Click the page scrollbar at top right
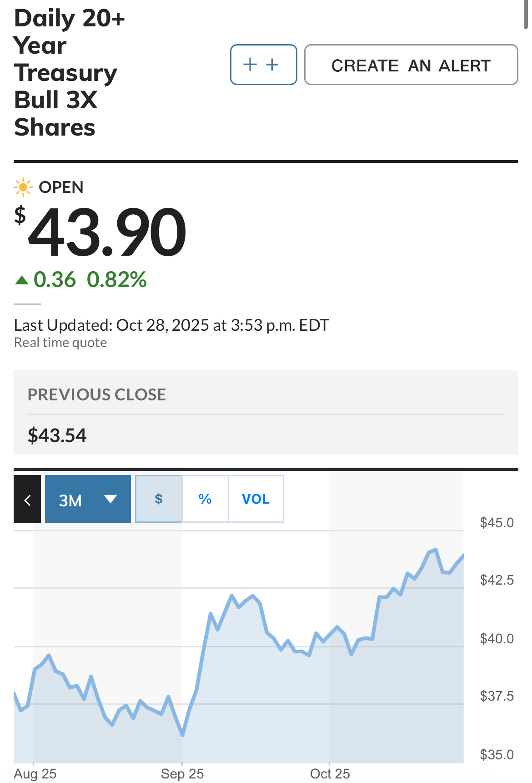This screenshot has height=783, width=532. pos(526,14)
